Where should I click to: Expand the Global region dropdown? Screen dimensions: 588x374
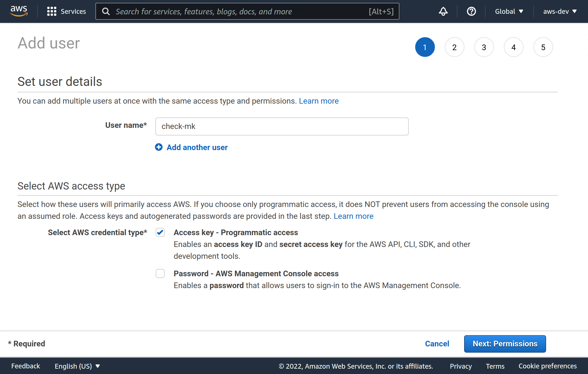coord(509,11)
